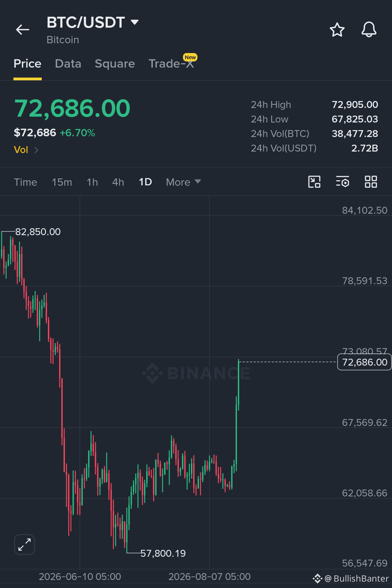This screenshot has width=392, height=588.
Task: Tap the +6.70% change value
Action: (77, 133)
